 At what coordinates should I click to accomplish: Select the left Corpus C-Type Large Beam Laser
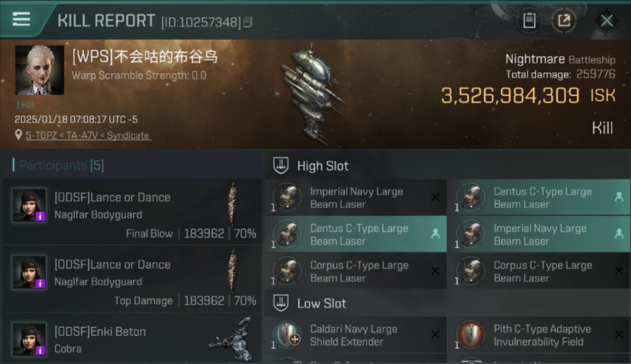[x=355, y=271]
